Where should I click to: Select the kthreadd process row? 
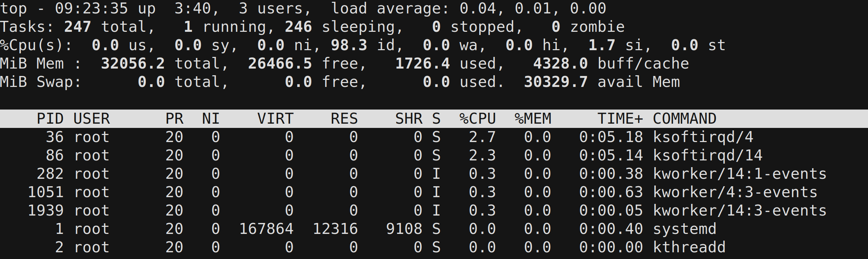tap(434, 247)
